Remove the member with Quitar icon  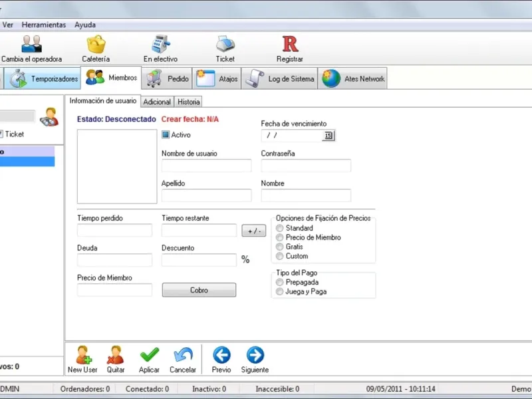click(115, 355)
